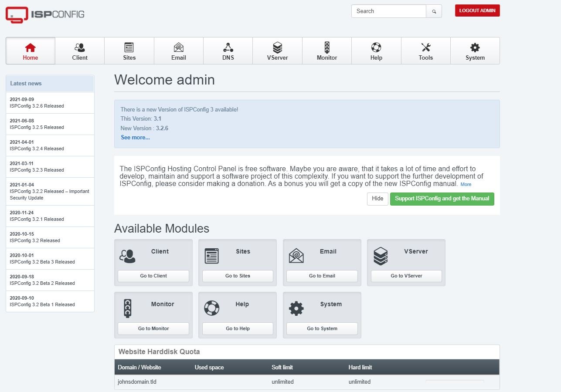Click Support ISPConfig and get the Manual
The height and width of the screenshot is (392, 561).
click(442, 199)
